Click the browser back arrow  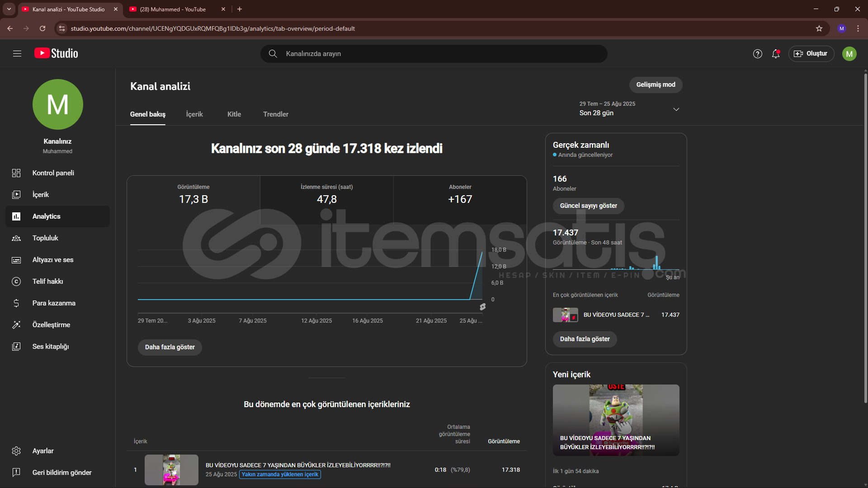coord(10,28)
